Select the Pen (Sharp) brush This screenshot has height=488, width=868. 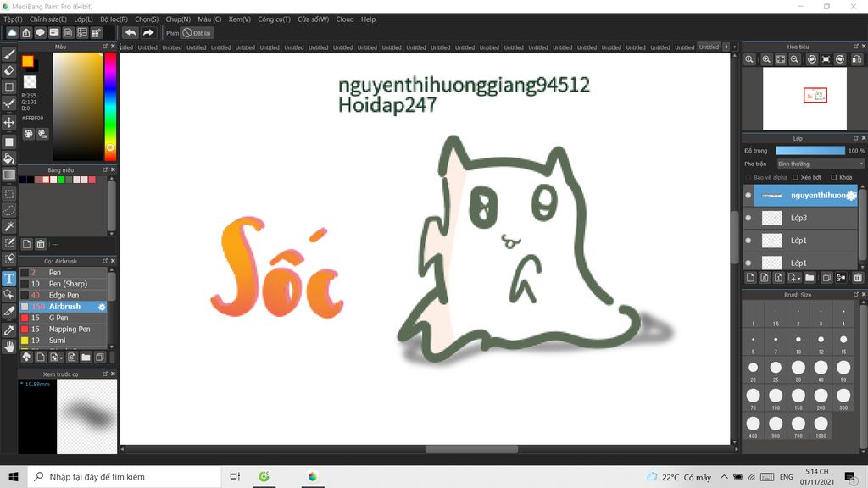(x=63, y=284)
